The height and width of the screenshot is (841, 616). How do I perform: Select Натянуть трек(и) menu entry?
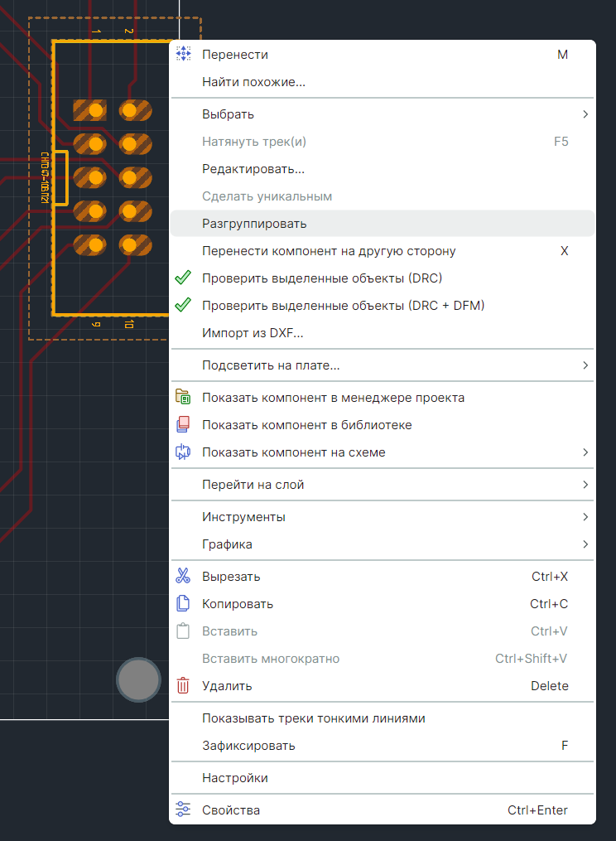pos(382,142)
